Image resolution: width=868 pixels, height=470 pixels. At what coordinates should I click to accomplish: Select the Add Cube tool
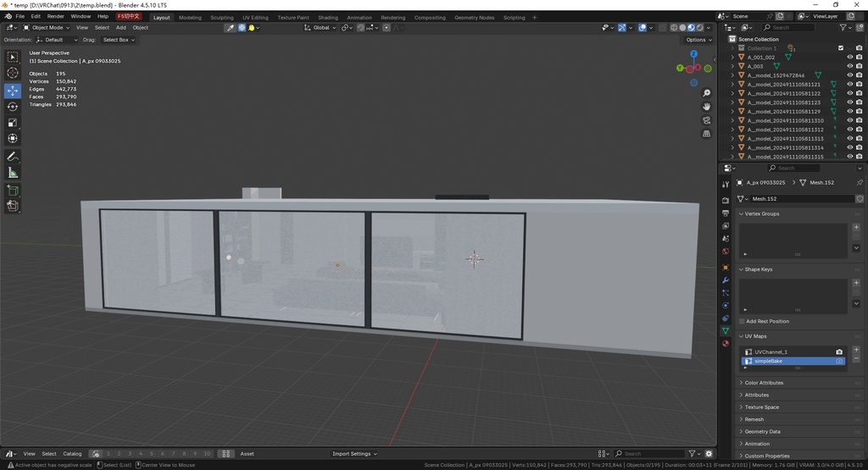click(x=12, y=191)
